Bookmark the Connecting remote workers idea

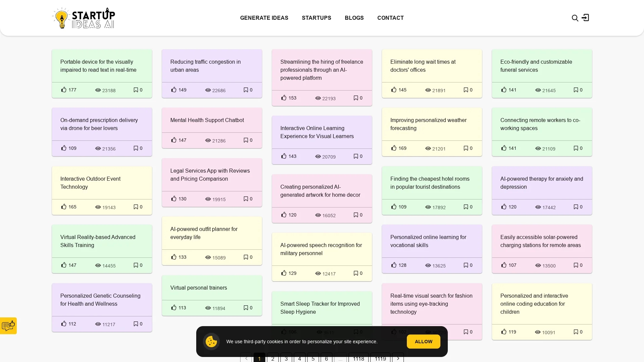[x=576, y=148]
